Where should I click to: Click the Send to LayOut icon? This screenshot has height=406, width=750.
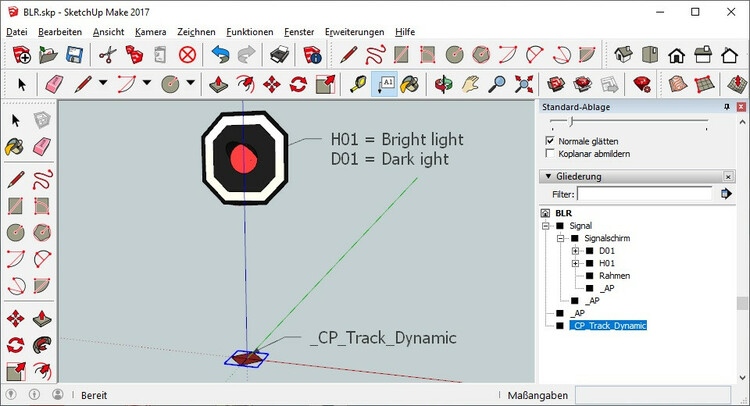pyautogui.click(x=609, y=84)
